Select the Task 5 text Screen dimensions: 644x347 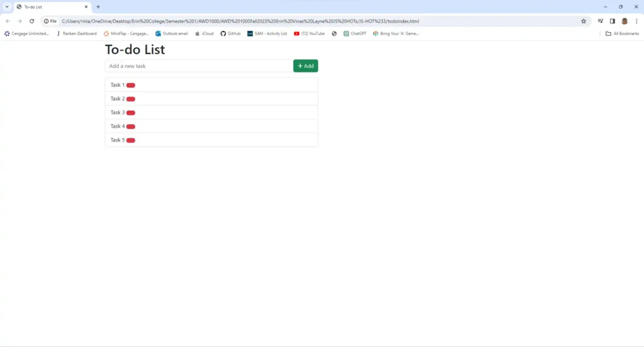(118, 140)
